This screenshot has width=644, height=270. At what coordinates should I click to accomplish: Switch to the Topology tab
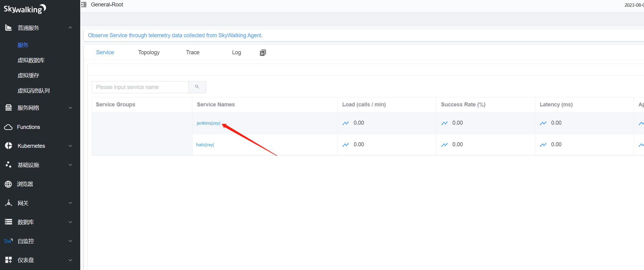149,52
